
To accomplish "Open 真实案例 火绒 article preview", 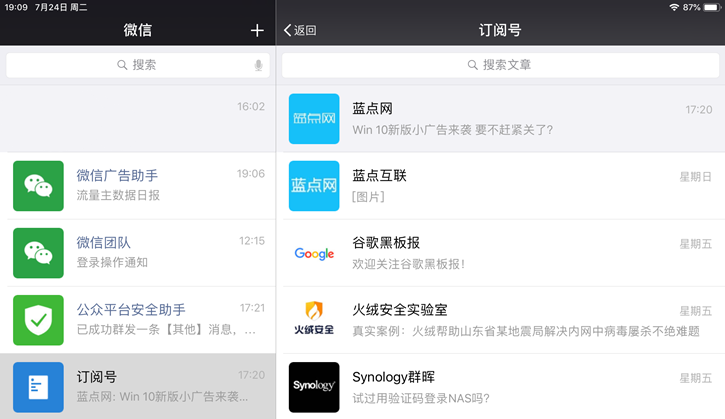I will pos(526,331).
